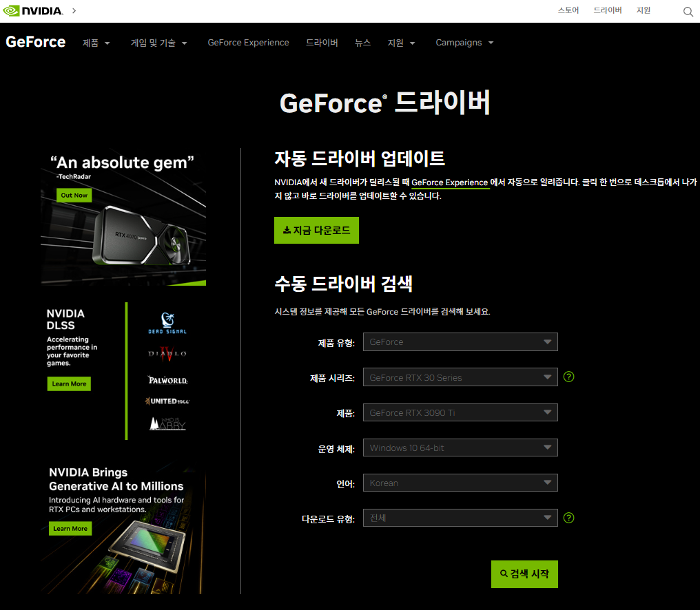This screenshot has width=700, height=610.
Task: Expand the 지원 menu in the GeForce navbar
Action: tap(401, 43)
